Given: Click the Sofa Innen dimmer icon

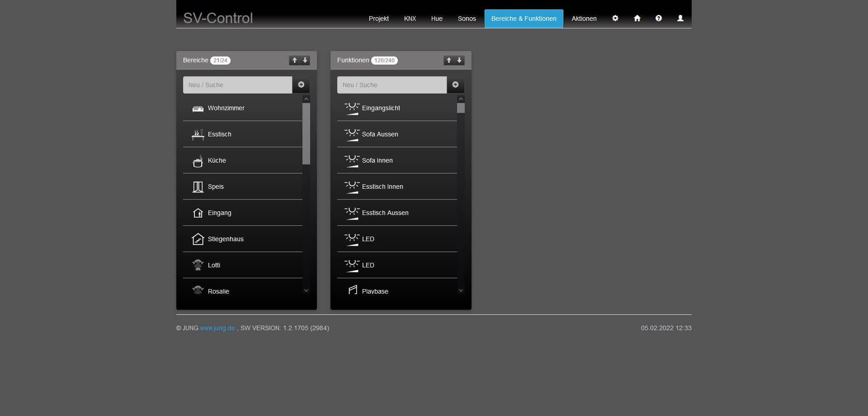Looking at the screenshot, I should pos(352,161).
